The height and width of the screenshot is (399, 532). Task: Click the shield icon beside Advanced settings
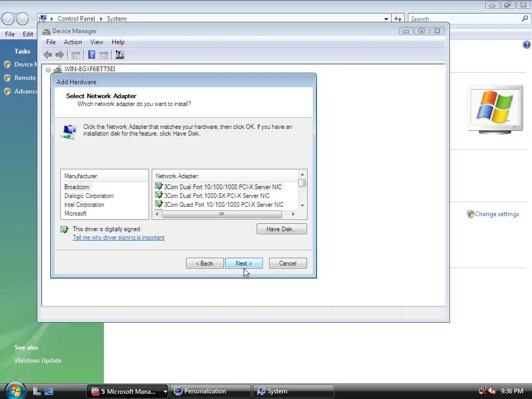point(7,91)
